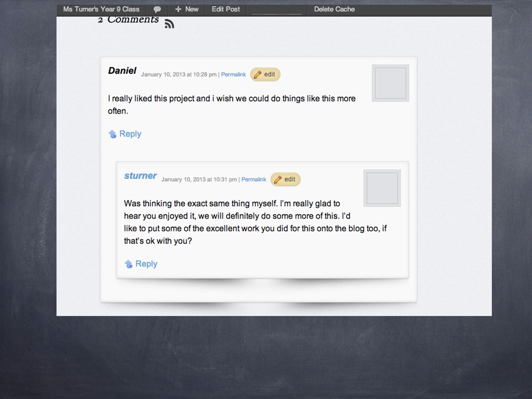Click the plus New item in admin bar
Viewport: 532px width, 399px height.
[187, 9]
